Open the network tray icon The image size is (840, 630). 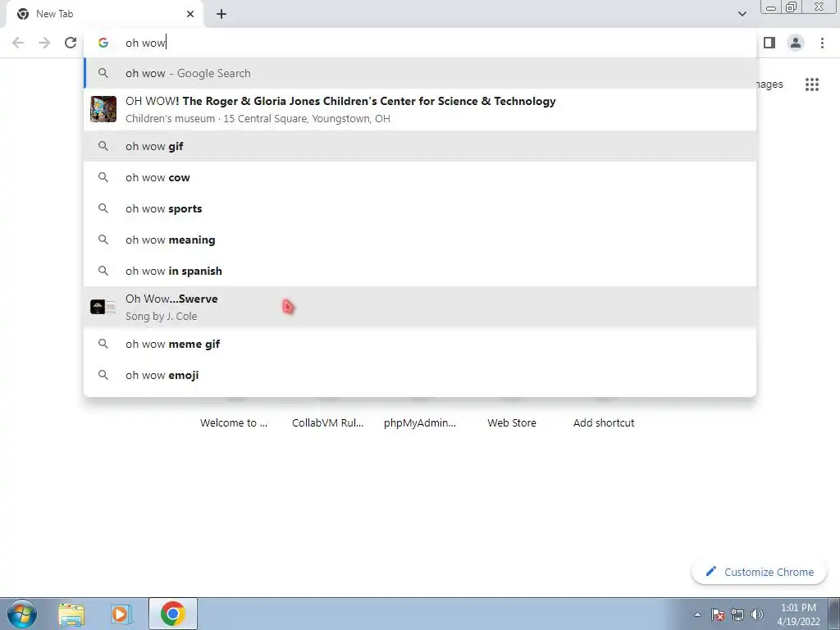tap(737, 614)
